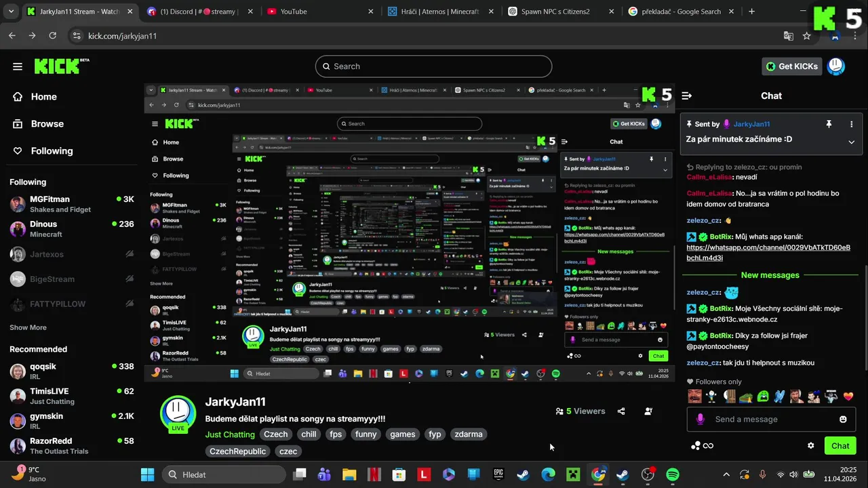
Task: Select the Czech tag
Action: coord(276,434)
